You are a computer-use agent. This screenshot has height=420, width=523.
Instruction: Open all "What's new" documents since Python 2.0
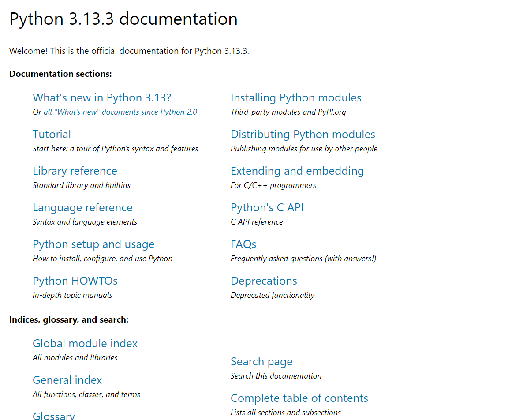pyautogui.click(x=120, y=112)
